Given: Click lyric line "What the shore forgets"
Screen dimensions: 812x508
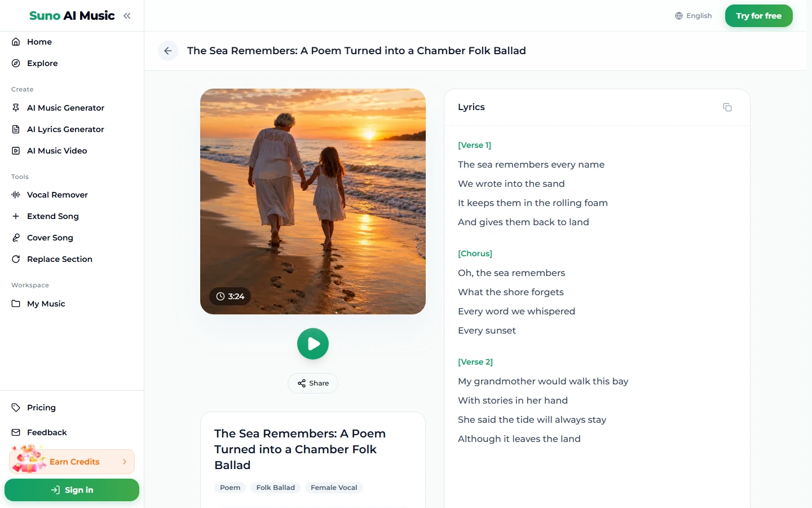Looking at the screenshot, I should pos(511,292).
